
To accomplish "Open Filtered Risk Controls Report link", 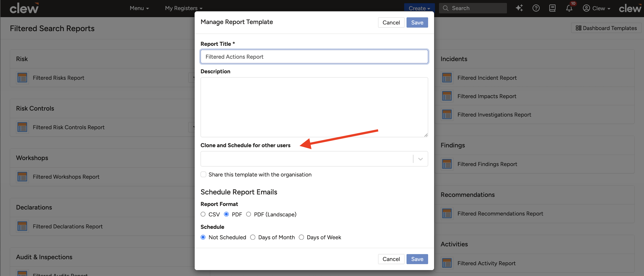I will click(69, 127).
